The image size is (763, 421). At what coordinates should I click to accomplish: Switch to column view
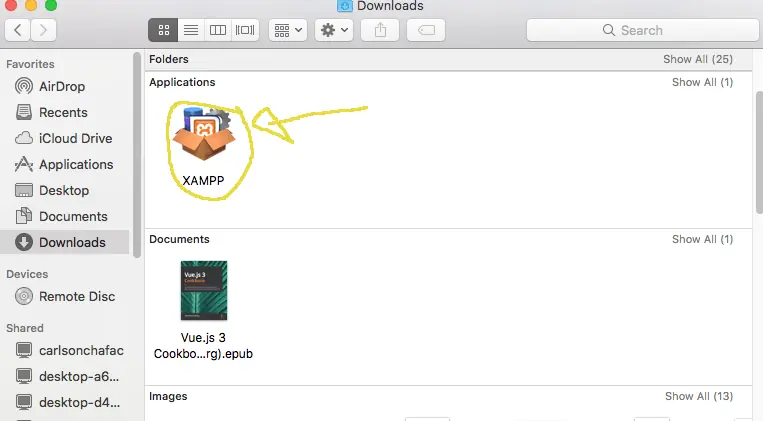click(x=217, y=30)
